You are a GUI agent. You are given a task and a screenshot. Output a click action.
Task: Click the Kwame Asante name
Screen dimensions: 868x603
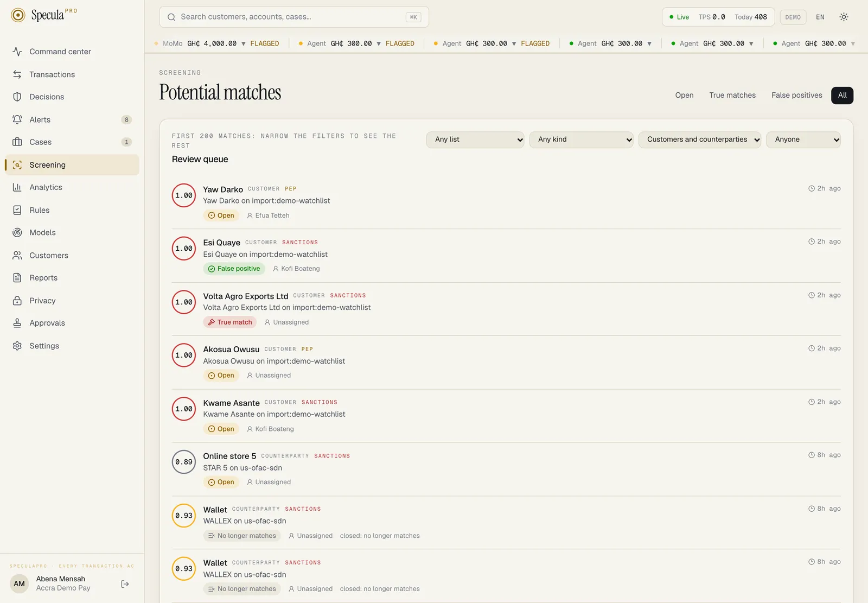pyautogui.click(x=231, y=403)
